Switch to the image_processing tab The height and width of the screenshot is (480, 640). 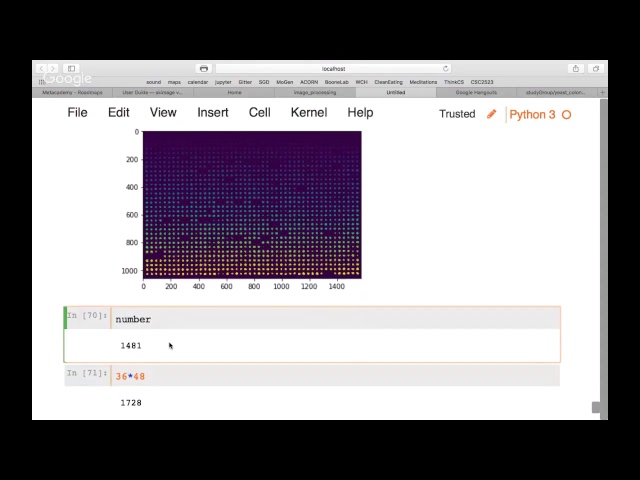click(315, 93)
